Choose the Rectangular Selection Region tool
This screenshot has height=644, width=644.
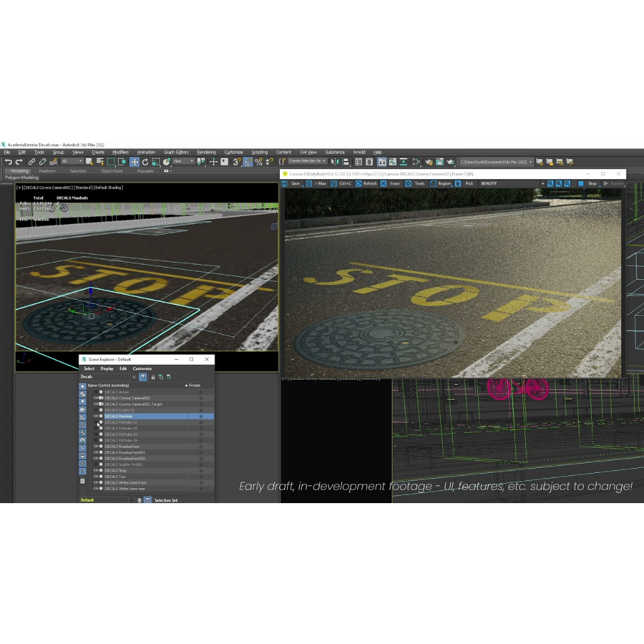pyautogui.click(x=111, y=162)
